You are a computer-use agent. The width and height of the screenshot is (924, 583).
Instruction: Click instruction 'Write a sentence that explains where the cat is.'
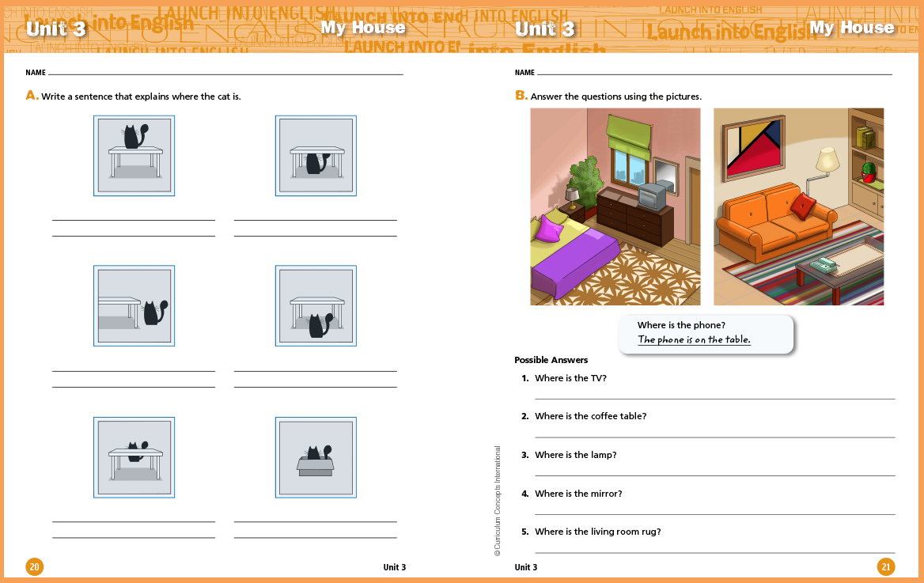pyautogui.click(x=141, y=97)
